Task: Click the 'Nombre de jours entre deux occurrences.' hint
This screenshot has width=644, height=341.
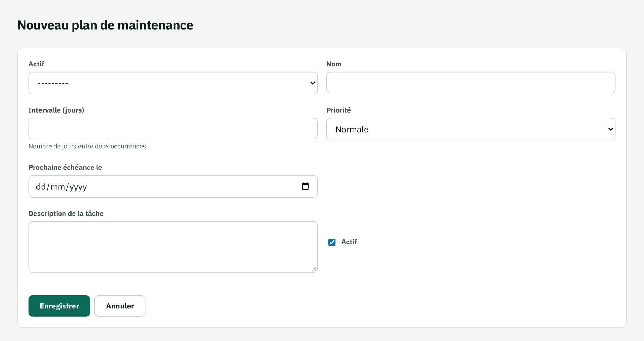Action: (x=88, y=146)
